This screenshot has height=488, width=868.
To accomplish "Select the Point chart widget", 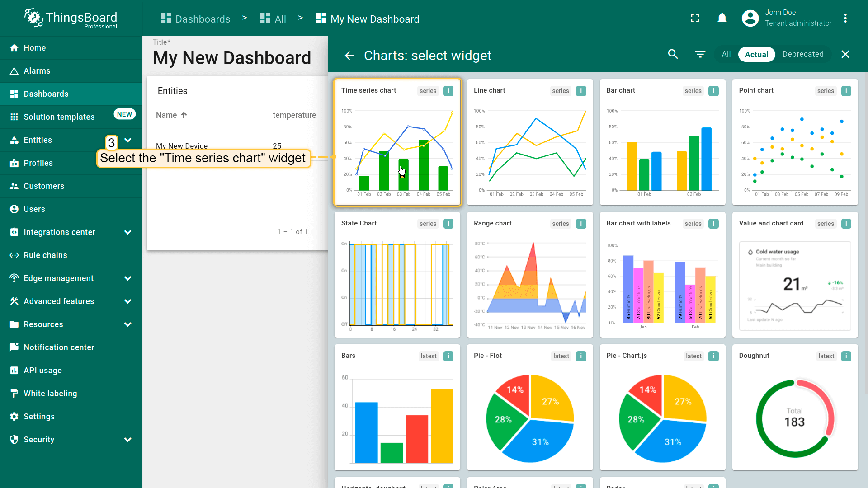I will pos(795,142).
